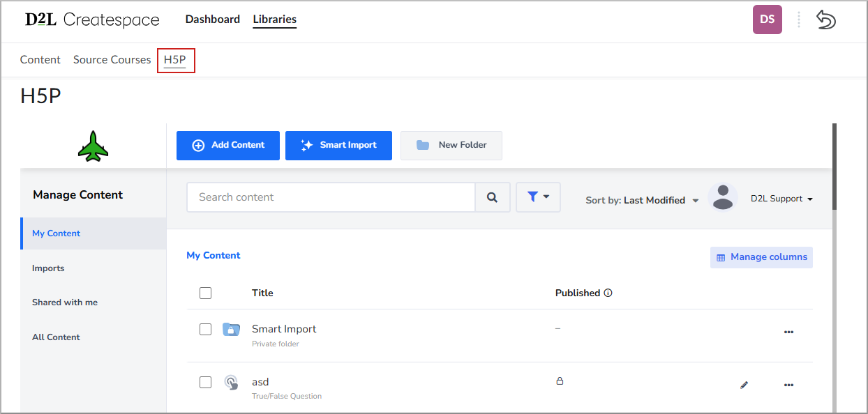Click the D2L Support profile picture

click(x=723, y=198)
